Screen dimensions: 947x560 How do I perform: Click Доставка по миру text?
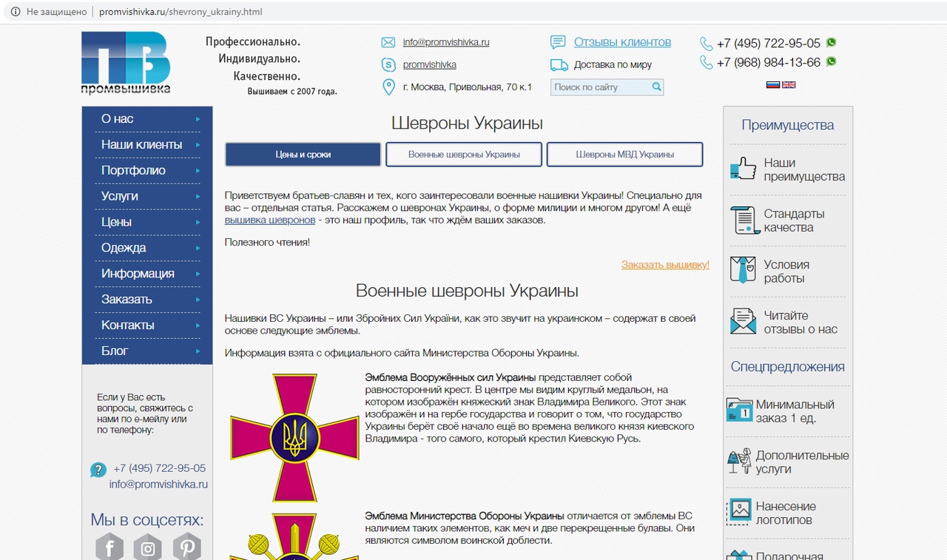613,64
